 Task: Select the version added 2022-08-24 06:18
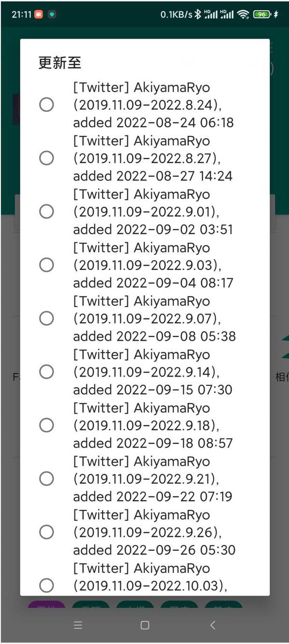46,104
